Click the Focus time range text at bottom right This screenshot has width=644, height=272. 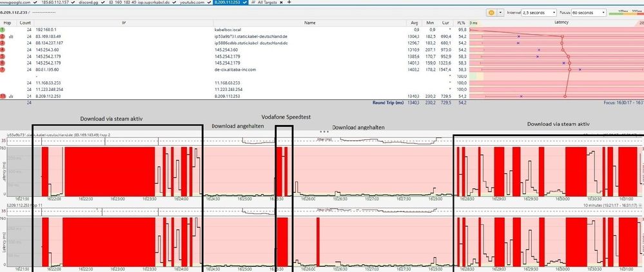tap(623, 102)
